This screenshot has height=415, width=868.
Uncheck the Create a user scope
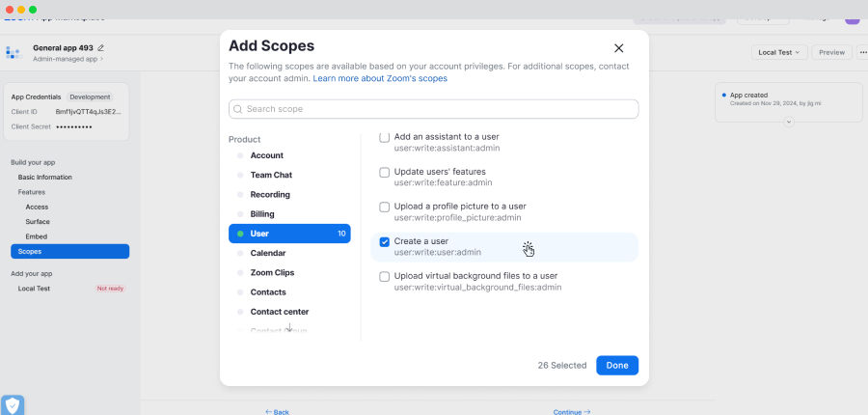pos(384,241)
